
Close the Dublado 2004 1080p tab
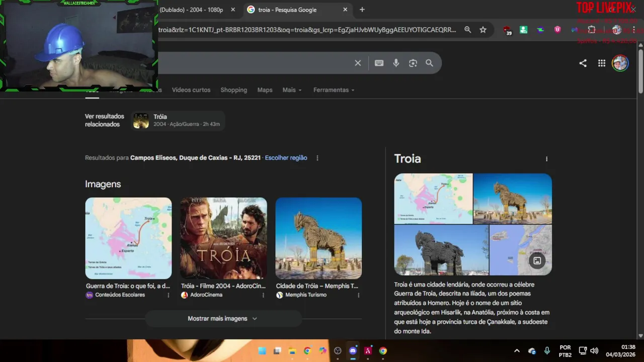[233, 10]
